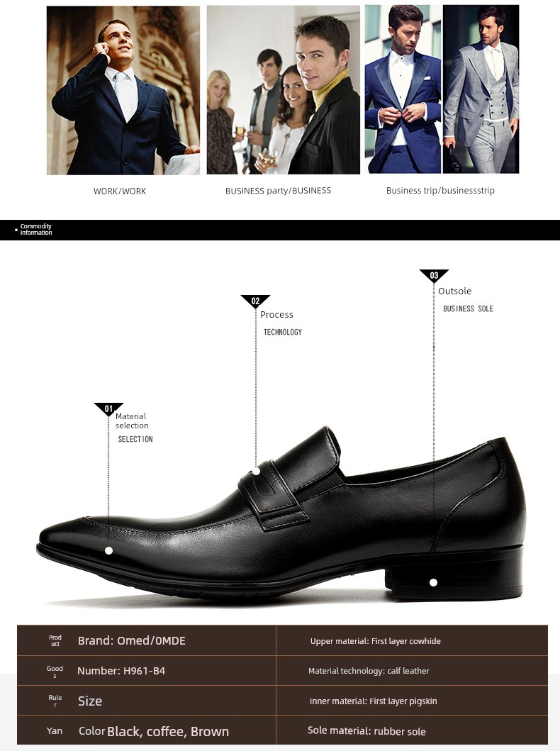Open the business party group photo

coord(284,90)
